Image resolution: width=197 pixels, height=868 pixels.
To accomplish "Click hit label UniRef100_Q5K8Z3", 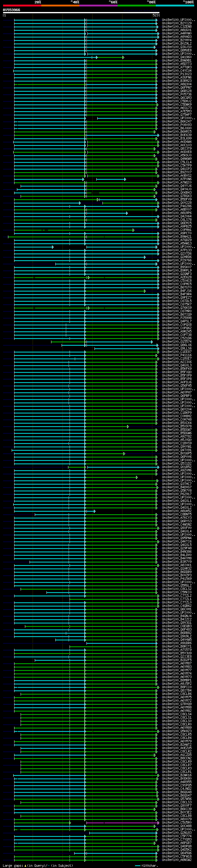I will tap(177, 731).
